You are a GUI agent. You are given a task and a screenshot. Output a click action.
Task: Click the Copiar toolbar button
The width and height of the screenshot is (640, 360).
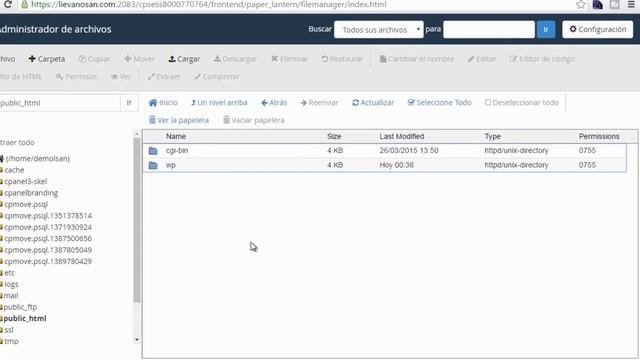point(94,59)
